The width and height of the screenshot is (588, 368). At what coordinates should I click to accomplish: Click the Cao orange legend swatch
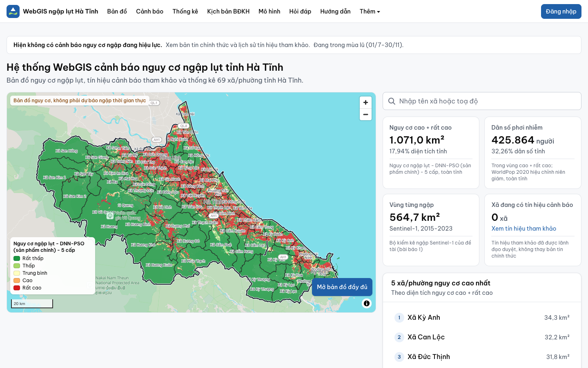click(17, 280)
